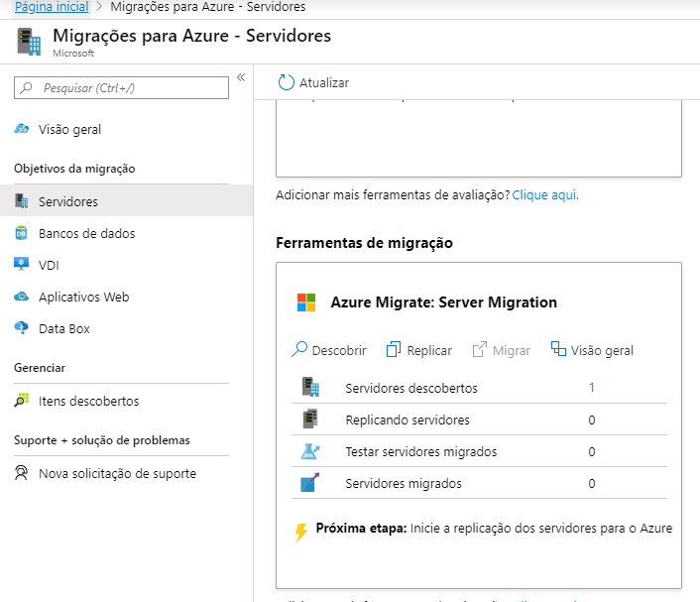The height and width of the screenshot is (602, 700).
Task: Click the Bancos de dados icon
Action: pyautogui.click(x=22, y=233)
